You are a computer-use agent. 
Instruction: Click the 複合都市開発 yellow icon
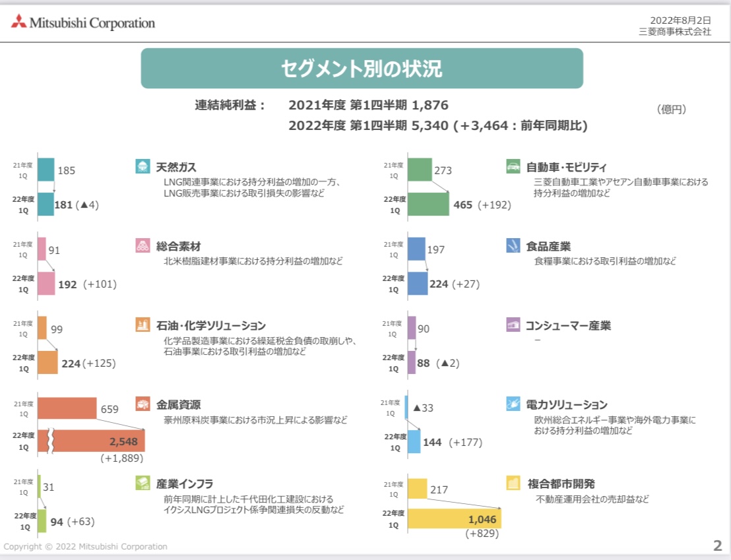[513, 483]
